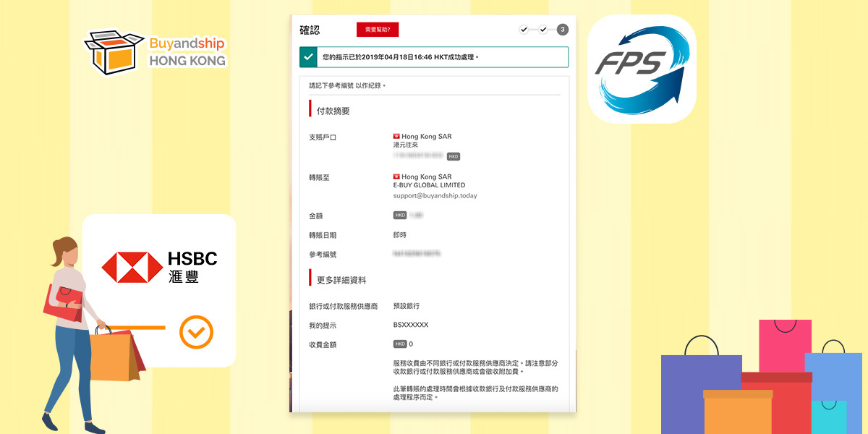
Task: Click the green success checkmark icon
Action: tap(309, 57)
